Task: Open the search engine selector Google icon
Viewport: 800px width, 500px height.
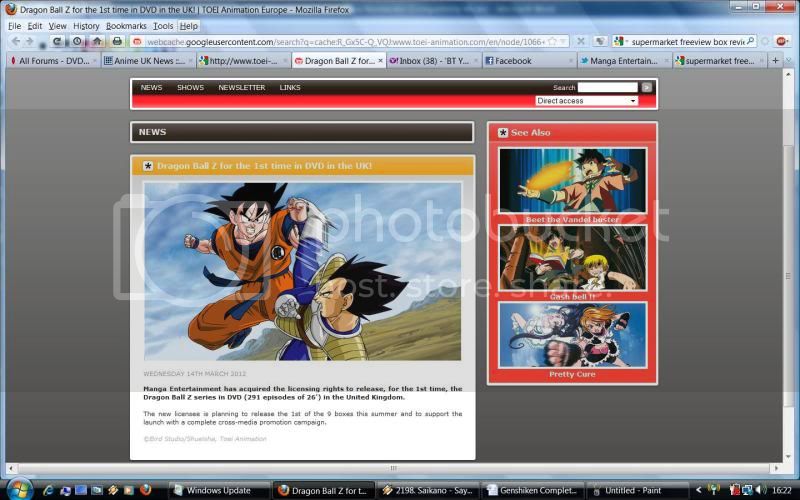Action: (x=619, y=42)
